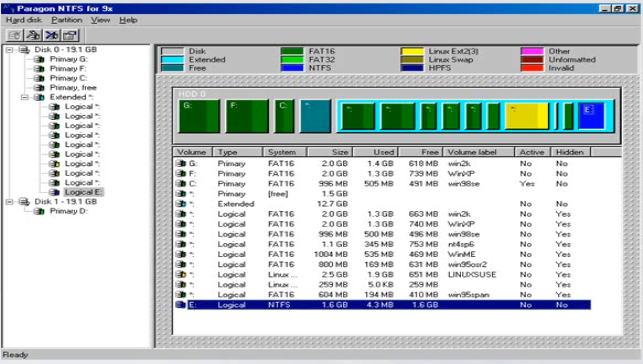Select the row labeled LINUXSUSE
643x364 pixels.
382,275
